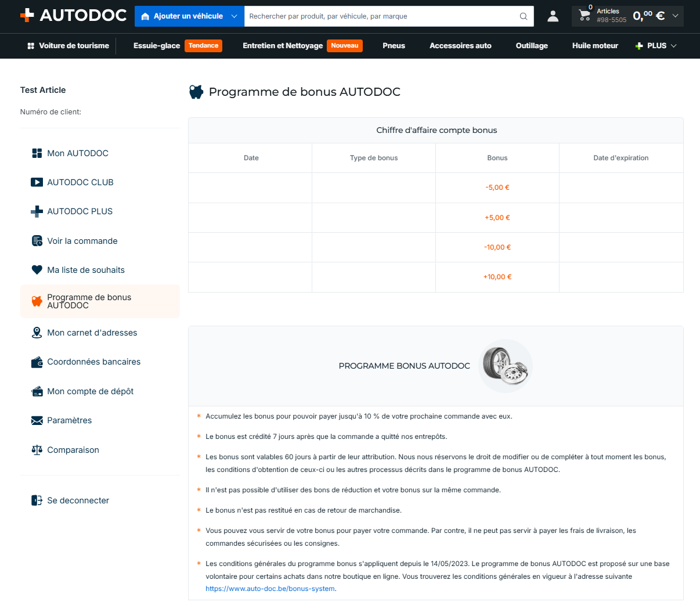The height and width of the screenshot is (609, 700).
Task: Open the Outillage menu item
Action: point(532,46)
